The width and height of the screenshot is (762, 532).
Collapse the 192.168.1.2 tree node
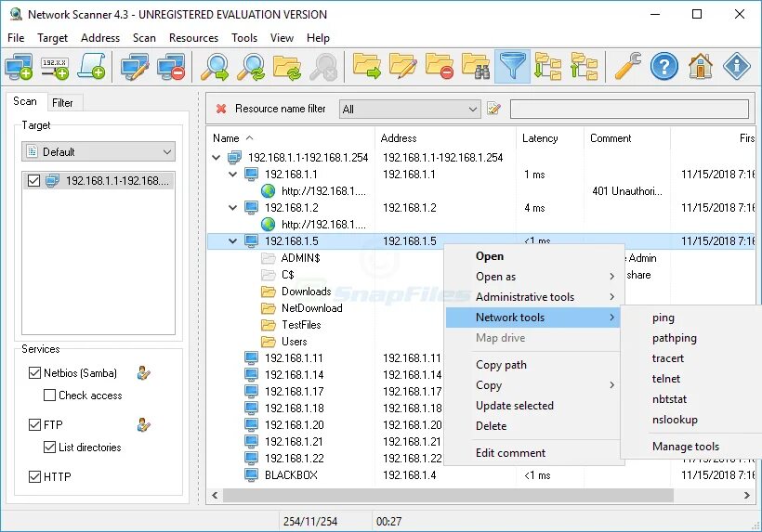233,208
